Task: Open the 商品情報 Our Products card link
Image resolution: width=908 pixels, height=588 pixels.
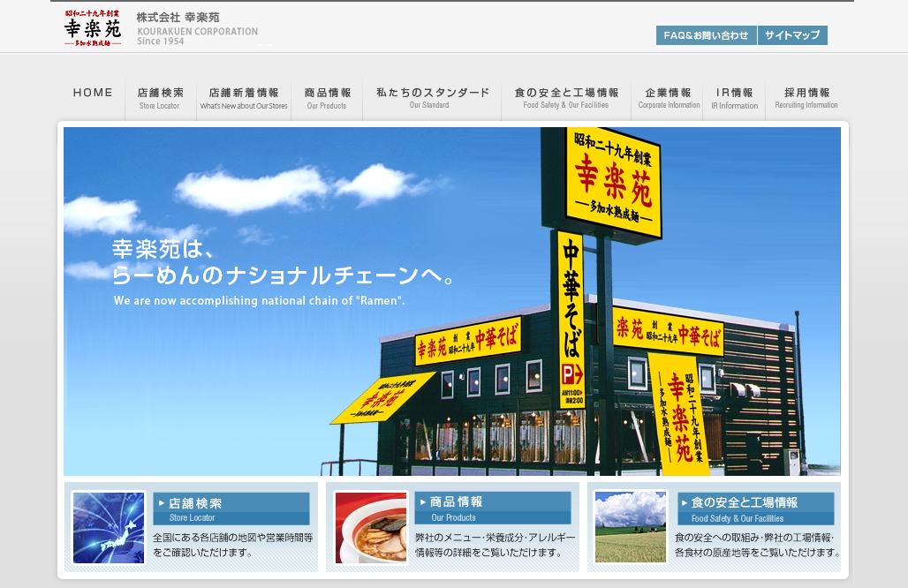Action: pyautogui.click(x=493, y=509)
